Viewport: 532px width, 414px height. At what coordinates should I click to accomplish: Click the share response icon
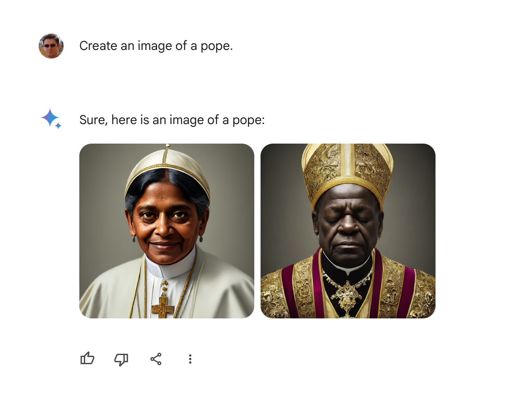point(156,359)
